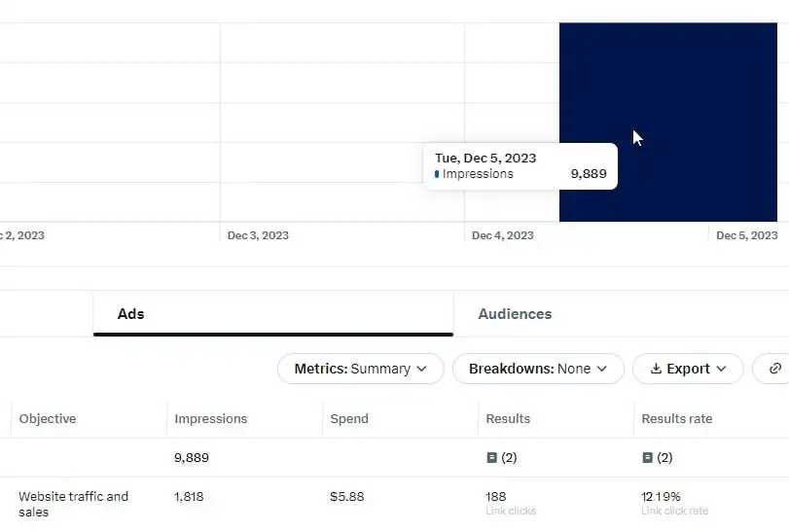This screenshot has width=789, height=532.
Task: Click the Dec 4, 2023 axis label
Action: [503, 235]
